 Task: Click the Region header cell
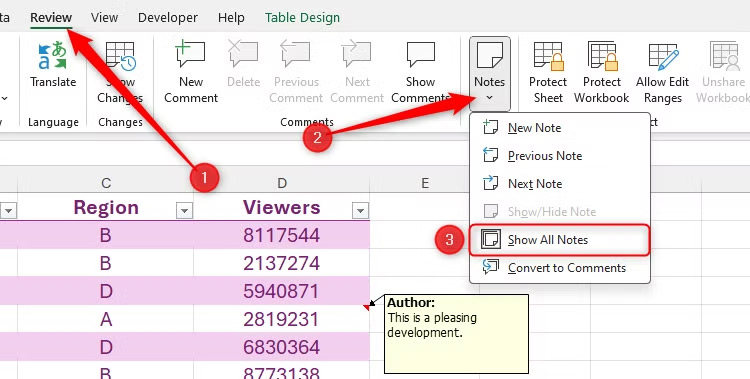(x=106, y=207)
